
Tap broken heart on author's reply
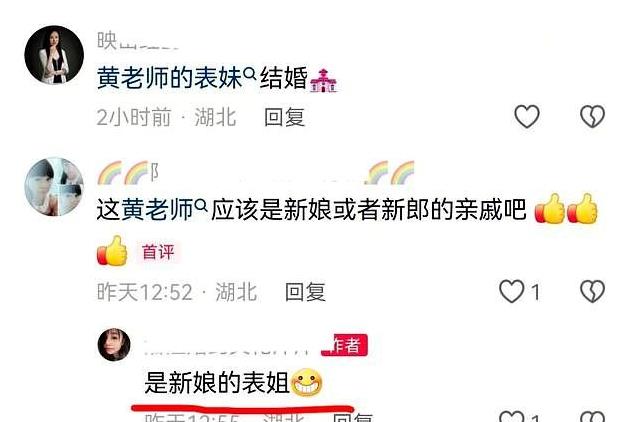tap(592, 417)
